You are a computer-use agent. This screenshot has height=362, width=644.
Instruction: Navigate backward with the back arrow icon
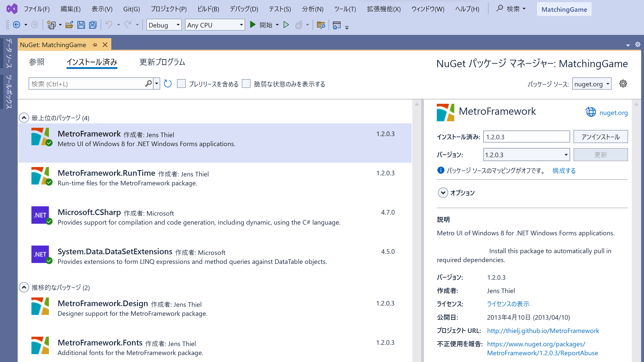pyautogui.click(x=17, y=25)
